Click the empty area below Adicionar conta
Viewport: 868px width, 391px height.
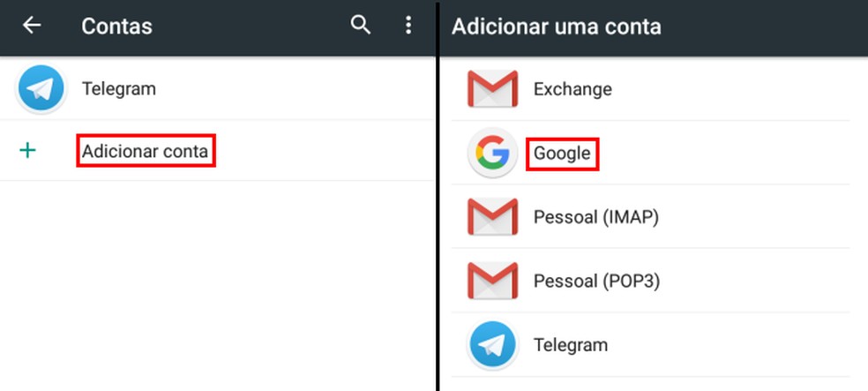(x=216, y=282)
